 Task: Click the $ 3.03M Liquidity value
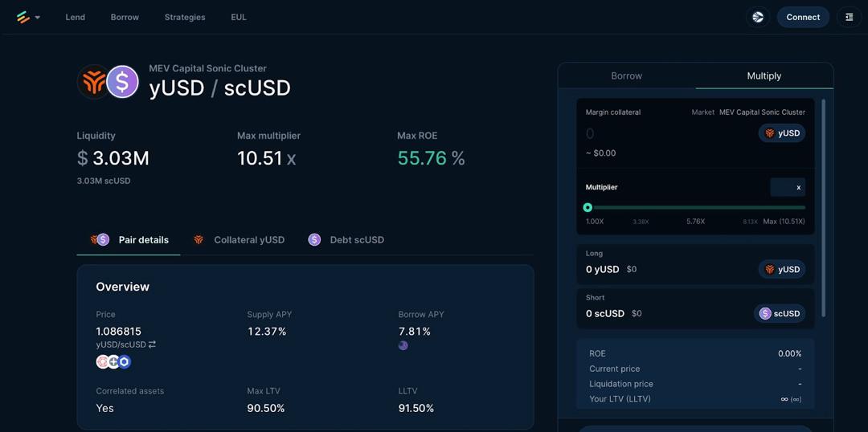coord(113,159)
